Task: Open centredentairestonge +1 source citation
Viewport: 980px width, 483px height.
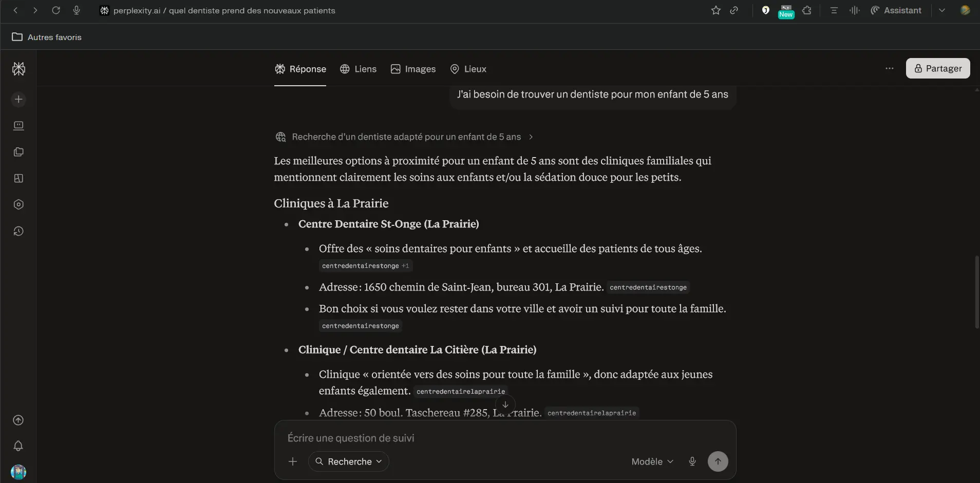Action: (366, 265)
